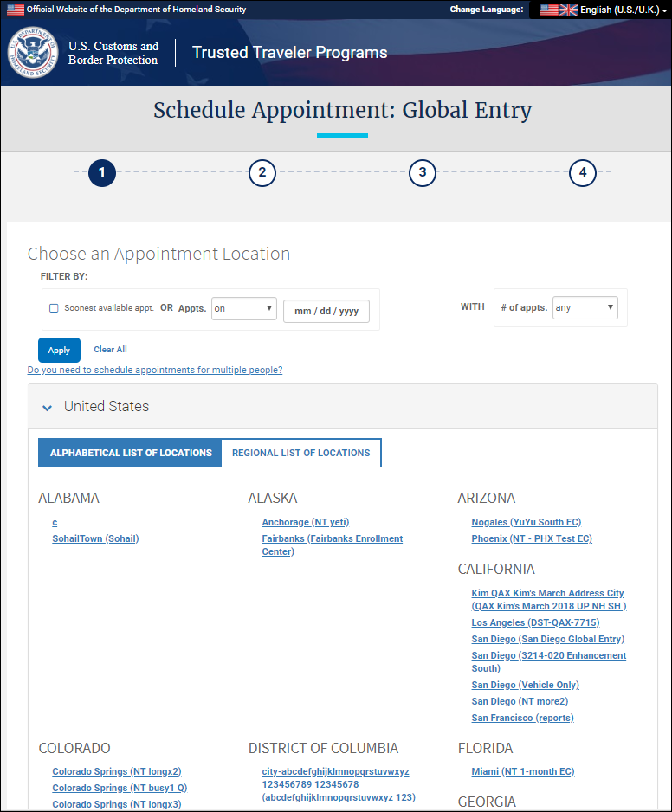This screenshot has width=672, height=812.
Task: Open the Appts. 'on' dropdown
Action: tap(244, 309)
